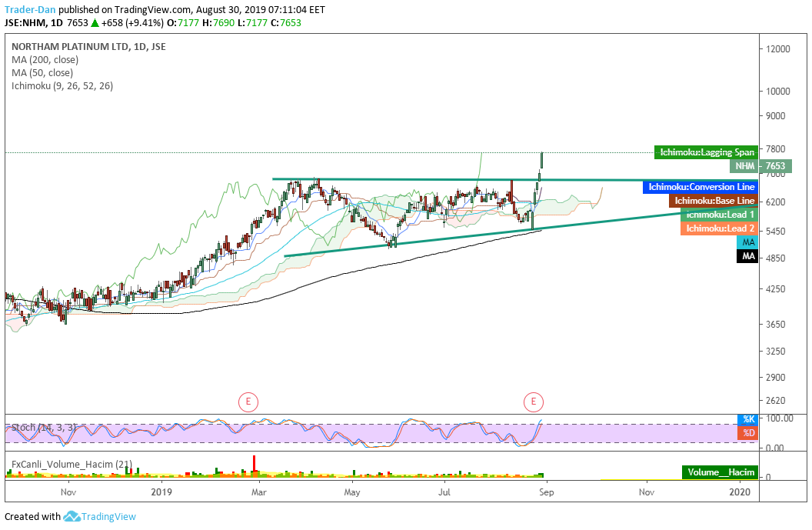This screenshot has height=530, width=812.
Task: Open the TradingView logo link at bottom
Action: (99, 516)
